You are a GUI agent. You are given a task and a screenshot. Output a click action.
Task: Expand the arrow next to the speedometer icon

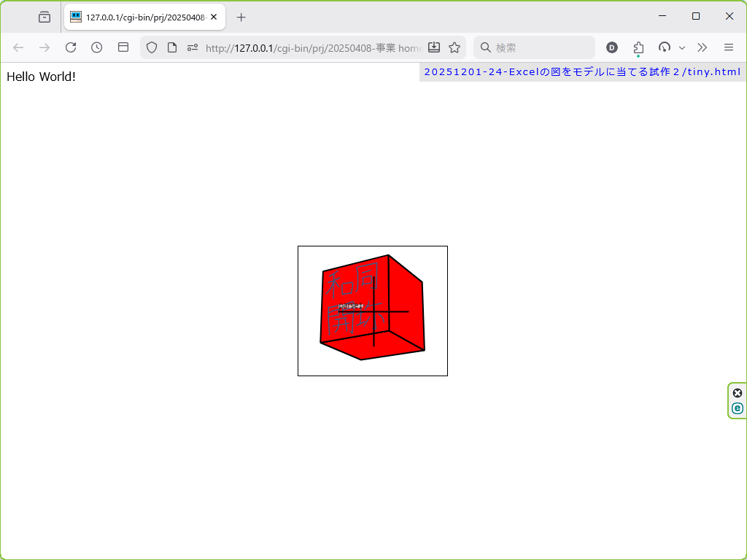682,47
